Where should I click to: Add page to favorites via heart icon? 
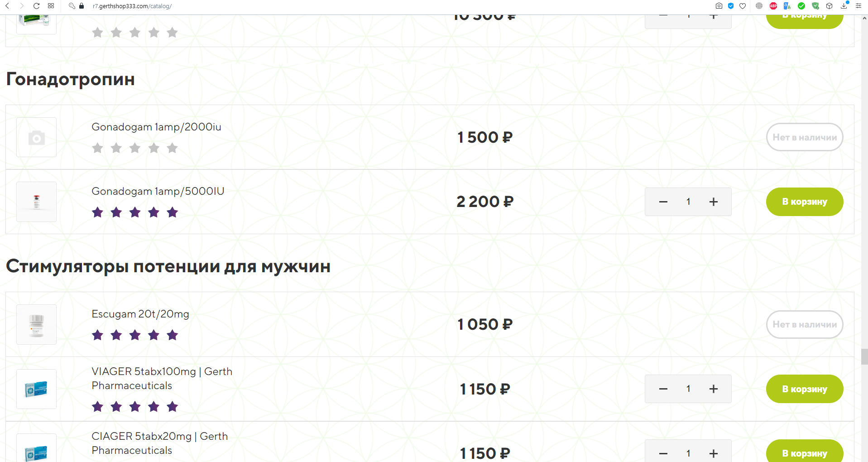tap(742, 6)
